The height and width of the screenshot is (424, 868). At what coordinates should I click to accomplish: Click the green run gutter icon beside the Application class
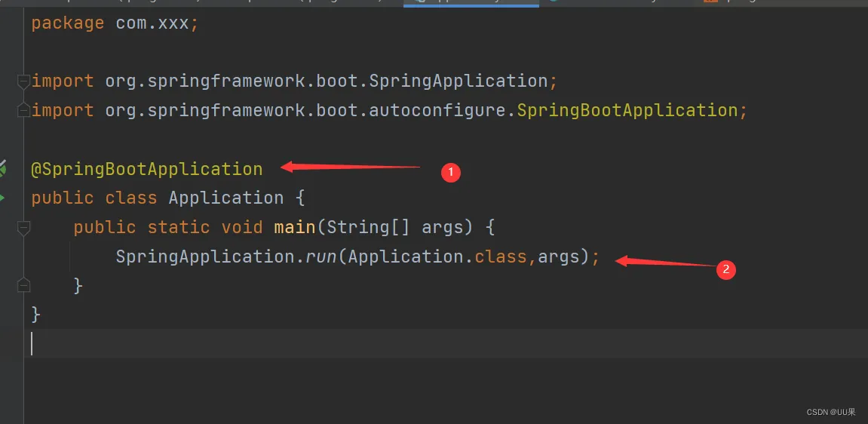point(2,198)
